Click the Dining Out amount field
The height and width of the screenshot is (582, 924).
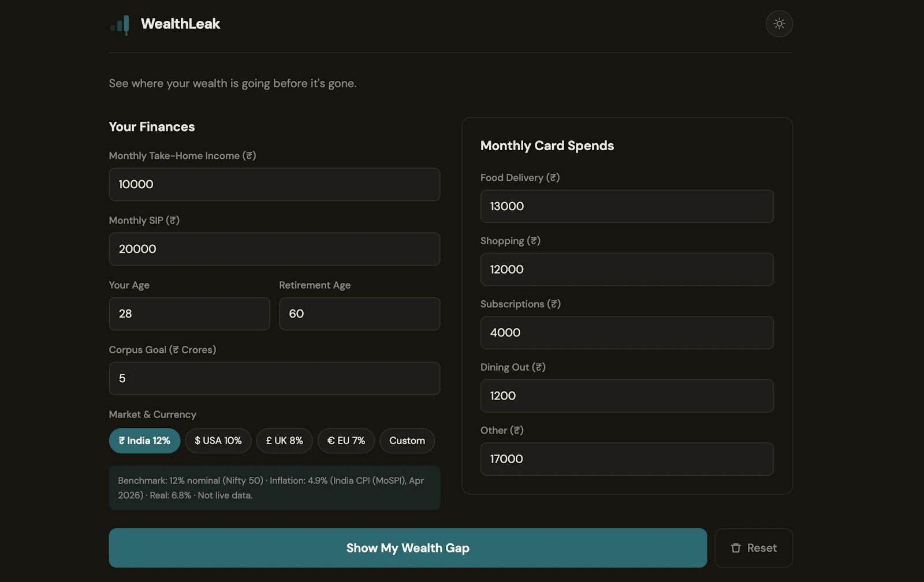point(627,396)
